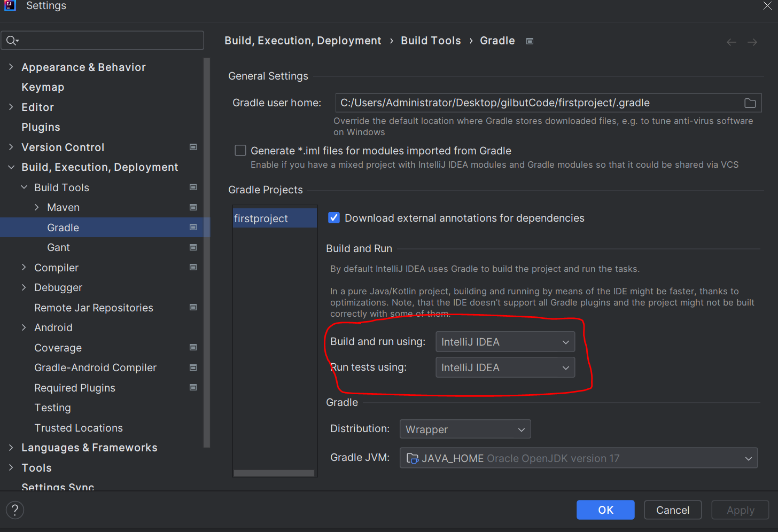Image resolution: width=778 pixels, height=532 pixels.
Task: Click Build, Execution, Deployment breadcrumb
Action: coord(303,41)
